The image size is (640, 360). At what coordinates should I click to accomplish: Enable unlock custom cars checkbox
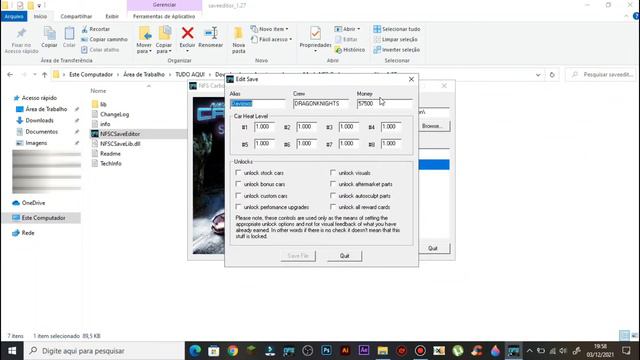[238, 196]
